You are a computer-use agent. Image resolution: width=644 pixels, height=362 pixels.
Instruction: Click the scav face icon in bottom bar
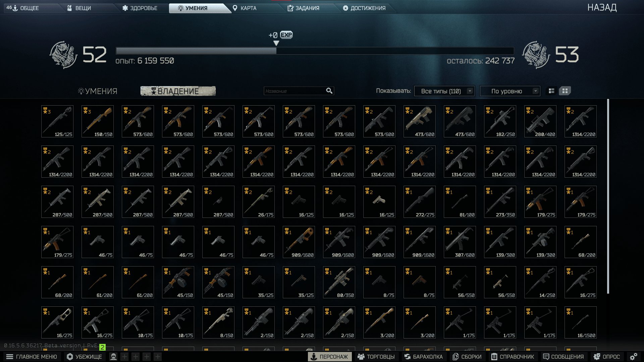[x=113, y=357]
